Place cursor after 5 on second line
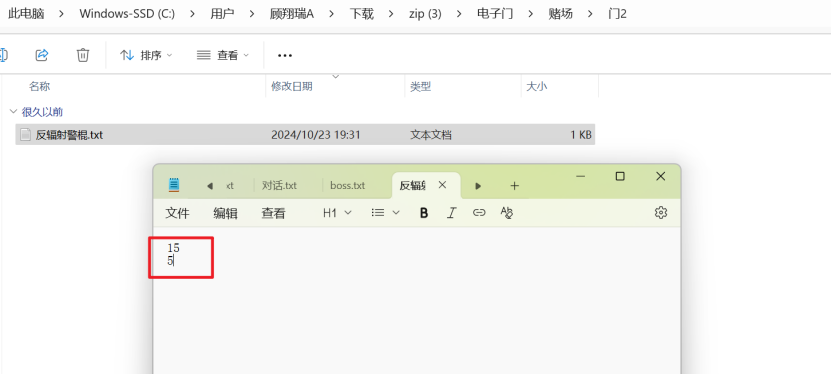This screenshot has width=831, height=374. tap(174, 261)
